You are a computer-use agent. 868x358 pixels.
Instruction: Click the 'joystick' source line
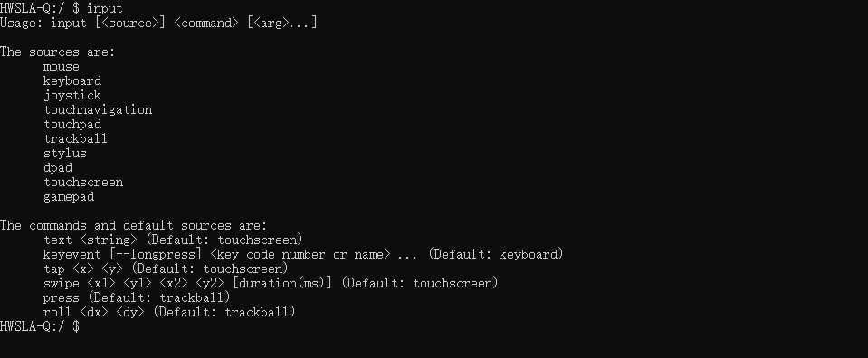click(72, 96)
